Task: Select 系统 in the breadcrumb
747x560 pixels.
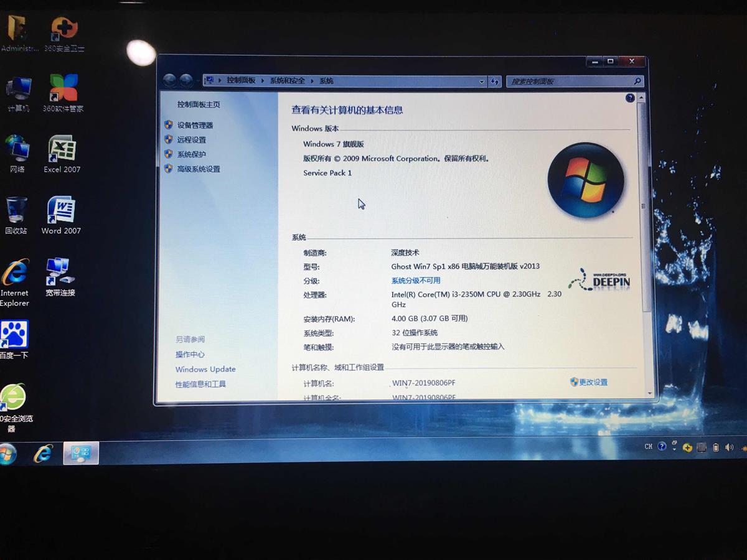Action: click(x=326, y=81)
